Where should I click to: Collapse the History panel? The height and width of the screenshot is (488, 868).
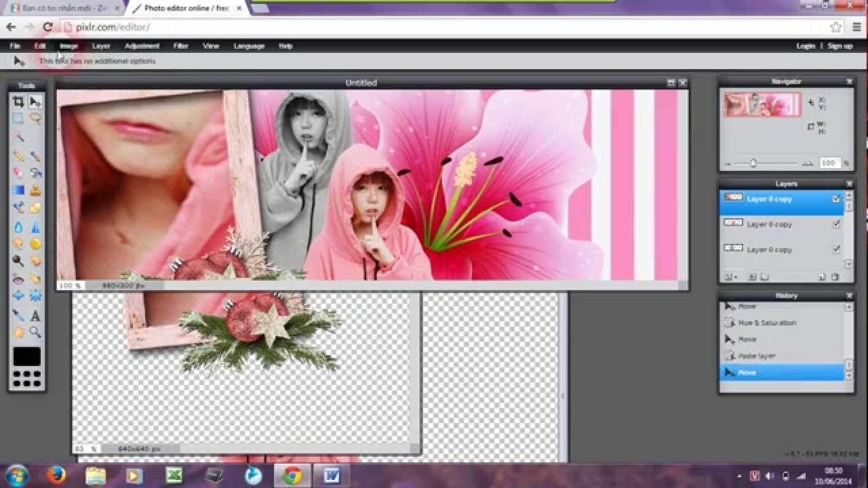(x=849, y=295)
